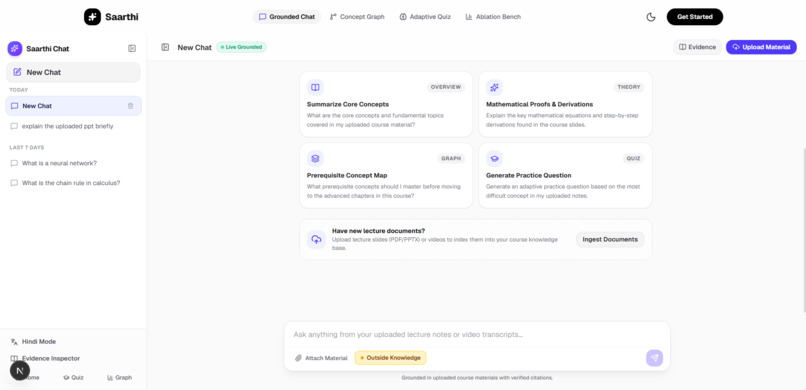Image resolution: width=806 pixels, height=390 pixels.
Task: Delete the New Chat conversation with trash icon
Action: point(131,106)
